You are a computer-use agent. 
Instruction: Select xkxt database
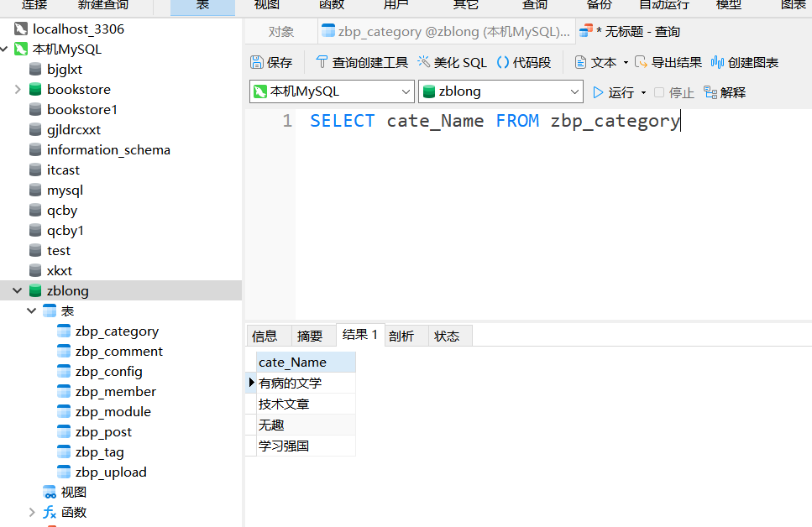tap(59, 270)
